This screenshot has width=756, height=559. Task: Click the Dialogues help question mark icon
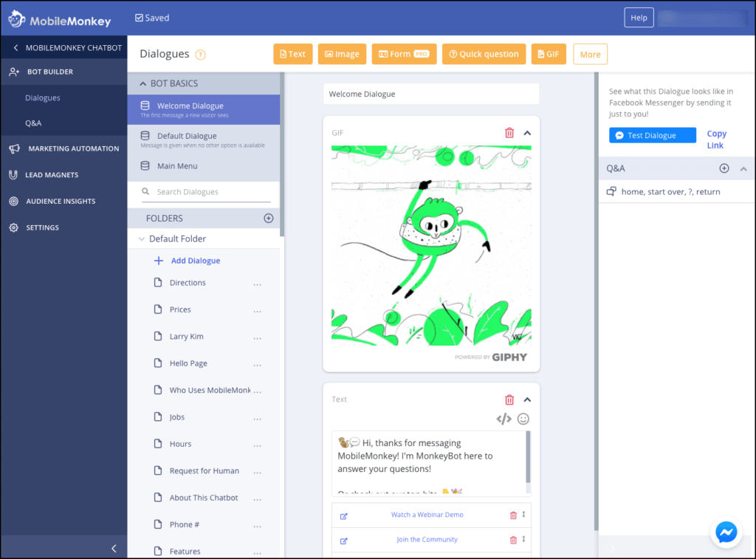click(x=201, y=55)
